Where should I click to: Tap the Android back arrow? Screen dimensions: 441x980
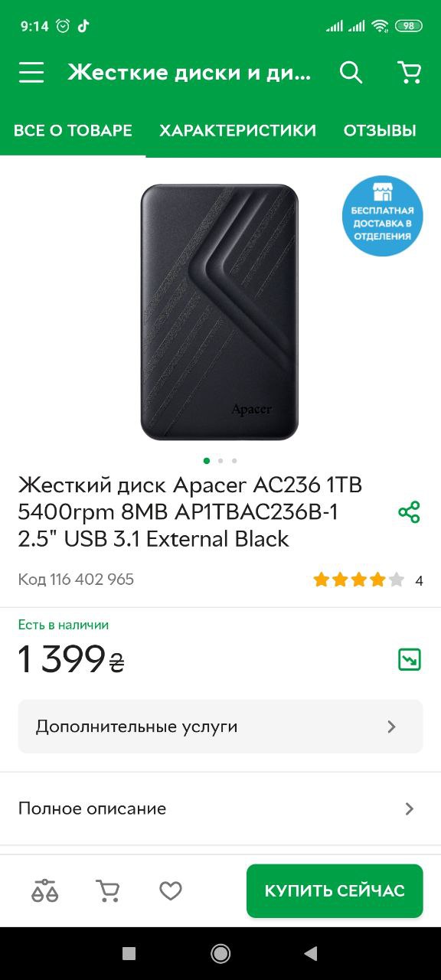pos(310,953)
